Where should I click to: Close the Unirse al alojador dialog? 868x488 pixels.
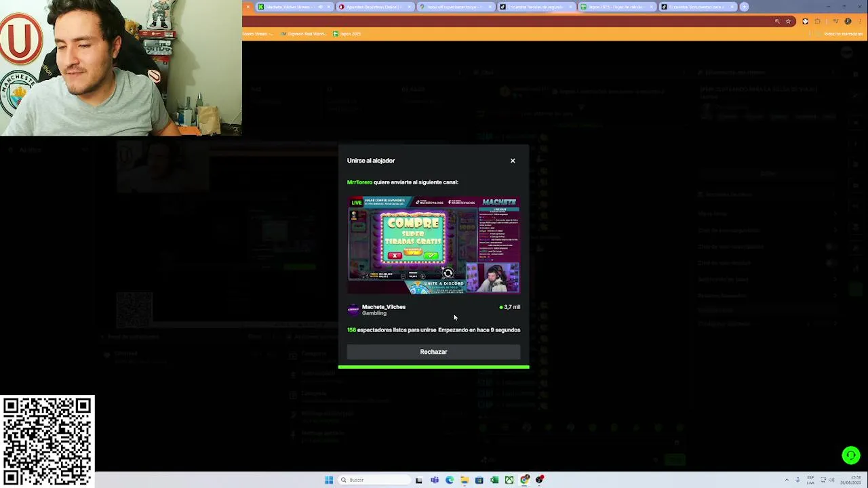tap(513, 161)
